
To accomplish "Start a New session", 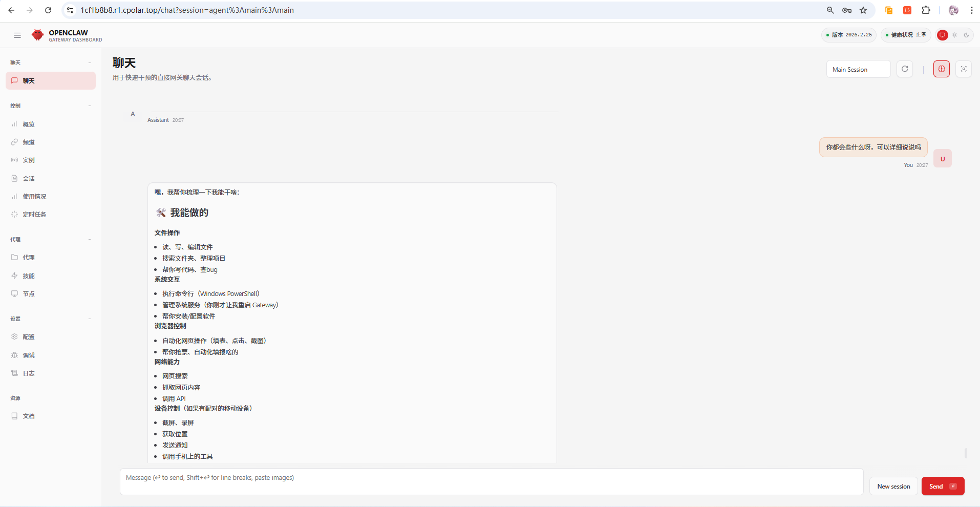I will tap(893, 485).
